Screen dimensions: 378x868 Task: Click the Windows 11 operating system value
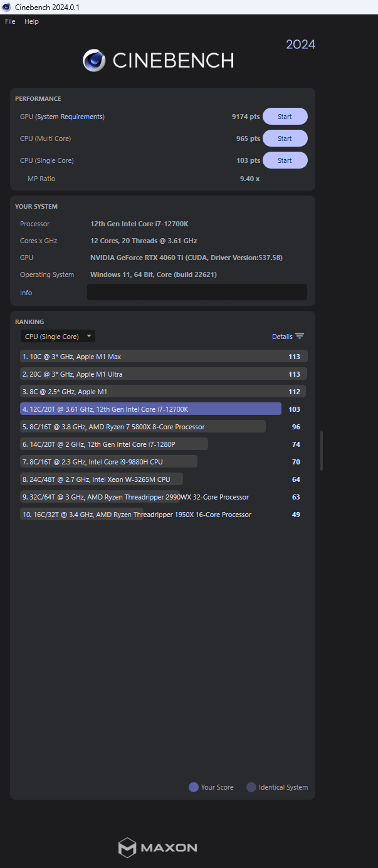(x=154, y=275)
